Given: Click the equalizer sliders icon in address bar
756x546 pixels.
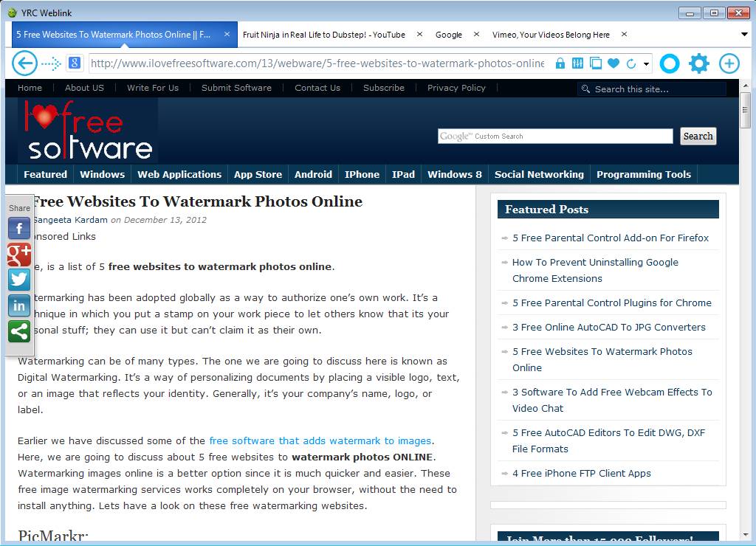Looking at the screenshot, I should (x=577, y=63).
